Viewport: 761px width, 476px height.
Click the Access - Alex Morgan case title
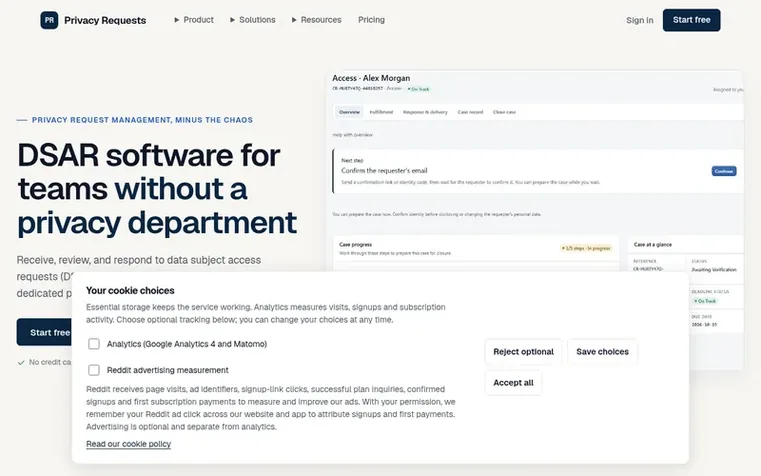point(371,78)
